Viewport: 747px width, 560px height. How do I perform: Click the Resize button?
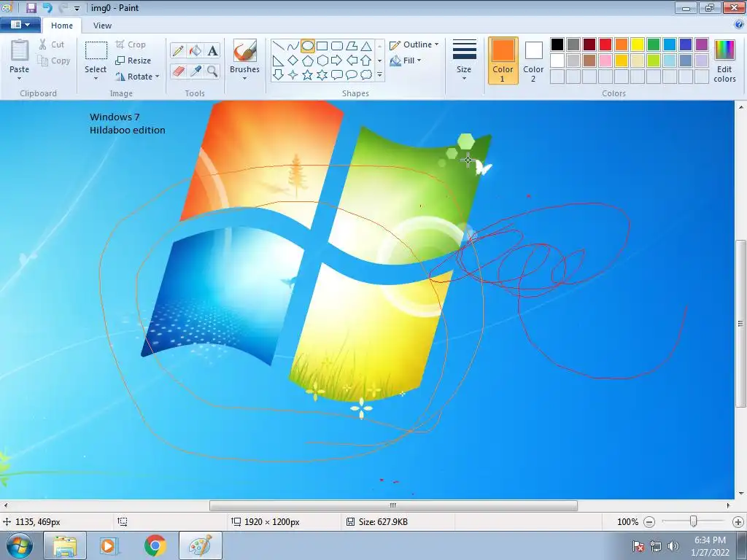coord(133,61)
